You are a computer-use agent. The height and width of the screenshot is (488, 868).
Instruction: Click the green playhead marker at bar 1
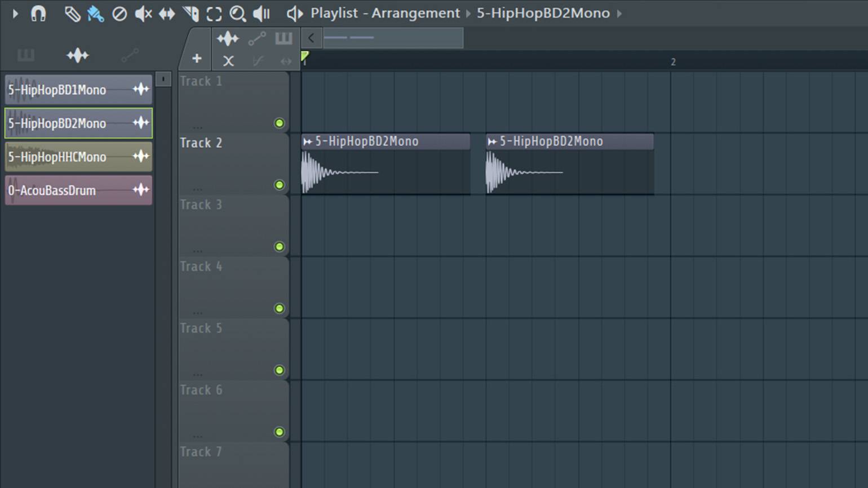(305, 56)
